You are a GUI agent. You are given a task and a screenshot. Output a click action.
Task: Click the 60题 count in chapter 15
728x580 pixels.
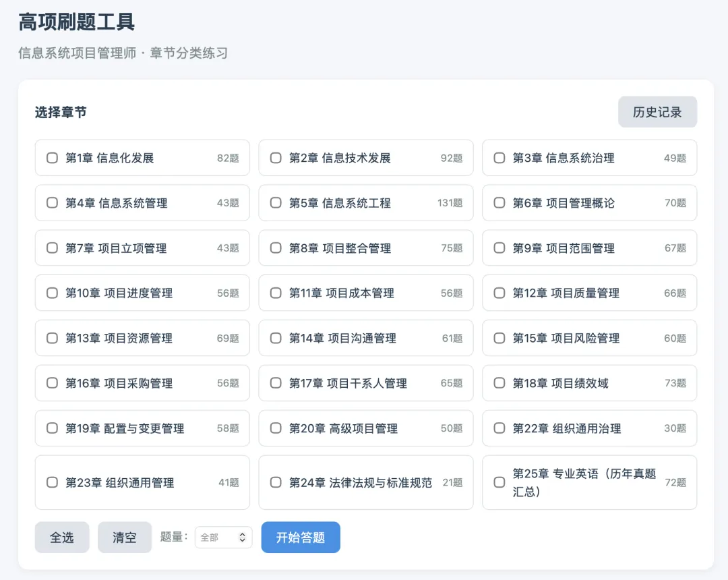coord(675,338)
